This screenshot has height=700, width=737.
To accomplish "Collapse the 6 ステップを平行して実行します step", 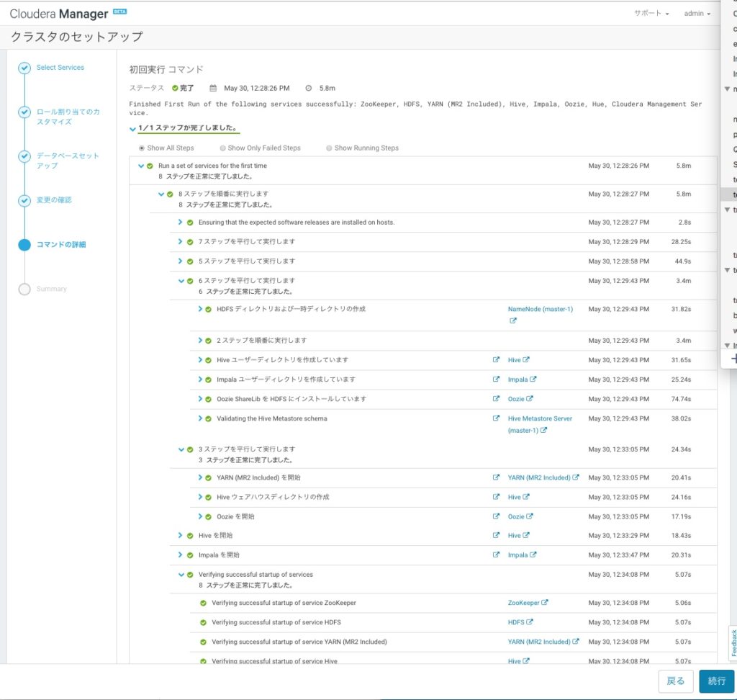I will [x=181, y=281].
